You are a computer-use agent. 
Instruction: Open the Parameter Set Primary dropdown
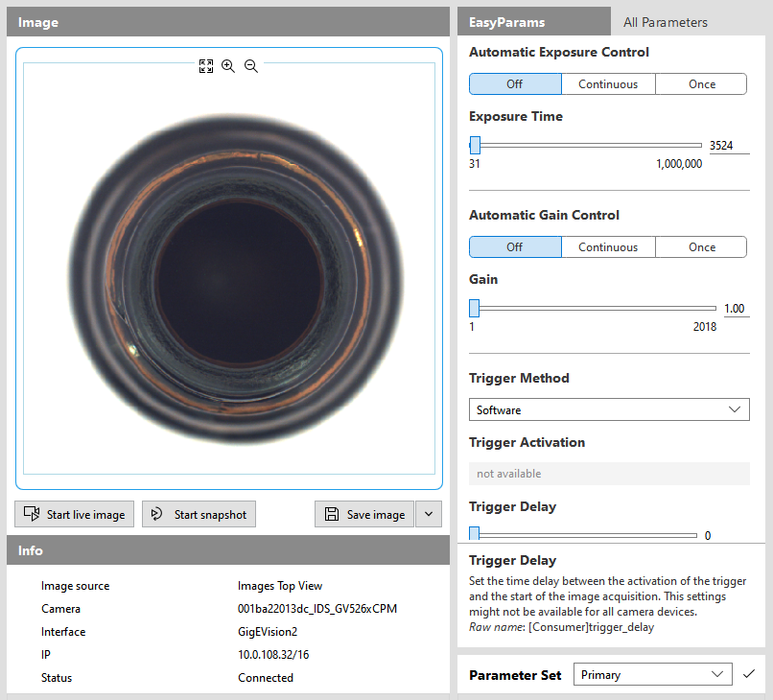click(x=652, y=674)
